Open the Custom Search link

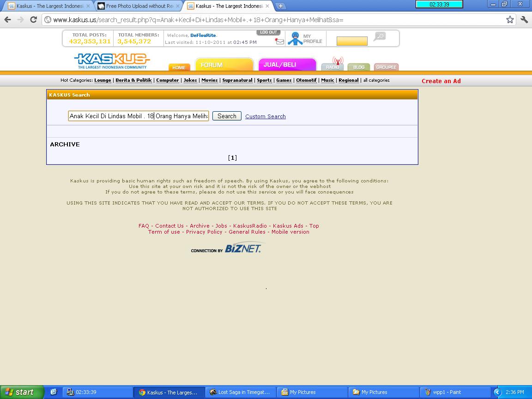pos(265,116)
